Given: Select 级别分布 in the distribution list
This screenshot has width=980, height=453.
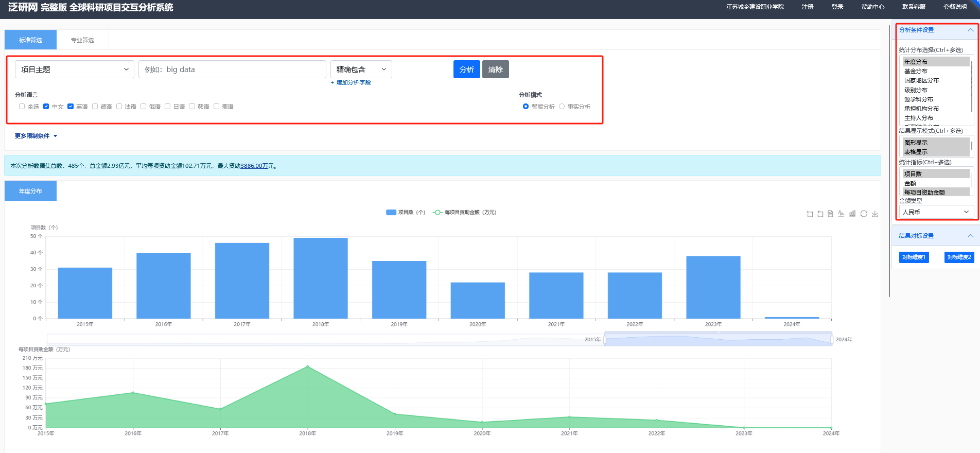Looking at the screenshot, I should tap(936, 90).
